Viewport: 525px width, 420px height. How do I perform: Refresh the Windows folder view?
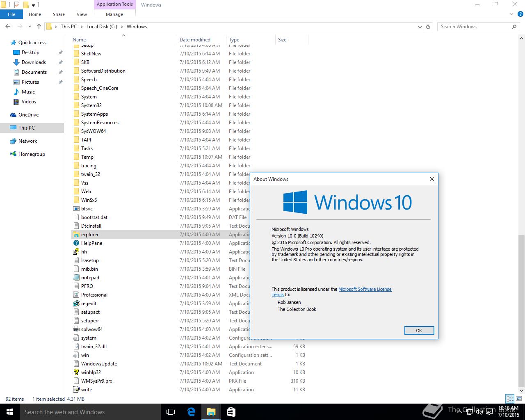point(428,27)
